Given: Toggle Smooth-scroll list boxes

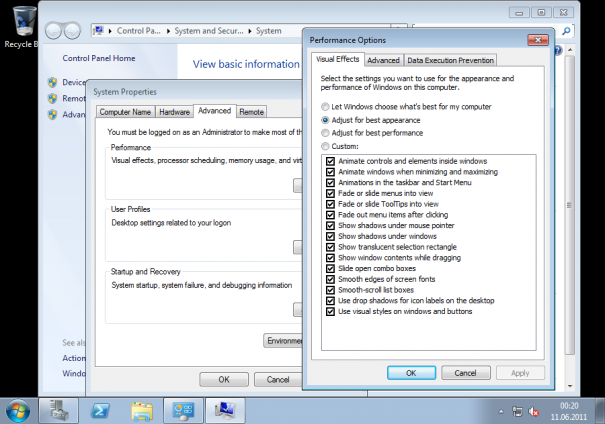Looking at the screenshot, I should click(330, 290).
